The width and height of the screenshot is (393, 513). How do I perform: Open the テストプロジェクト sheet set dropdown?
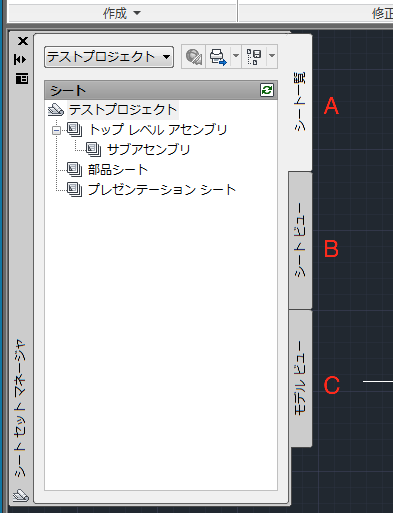(109, 57)
